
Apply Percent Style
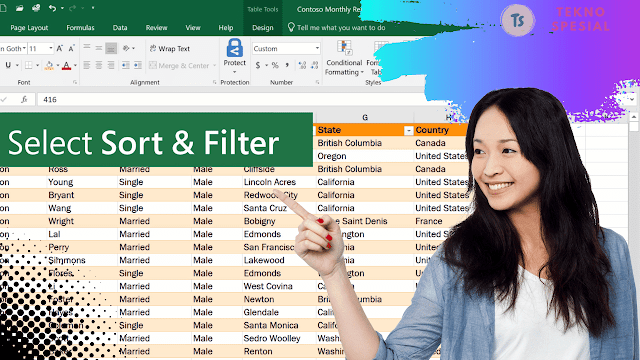(275, 65)
